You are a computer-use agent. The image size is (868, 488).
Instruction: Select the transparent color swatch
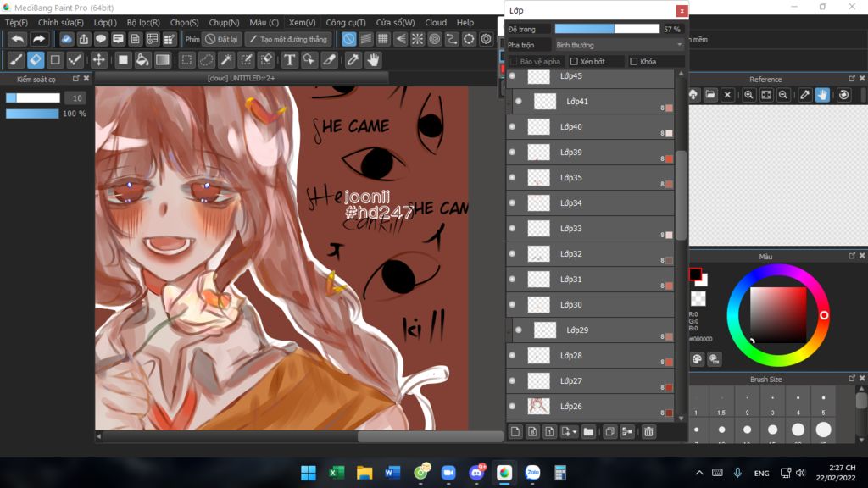pos(698,299)
